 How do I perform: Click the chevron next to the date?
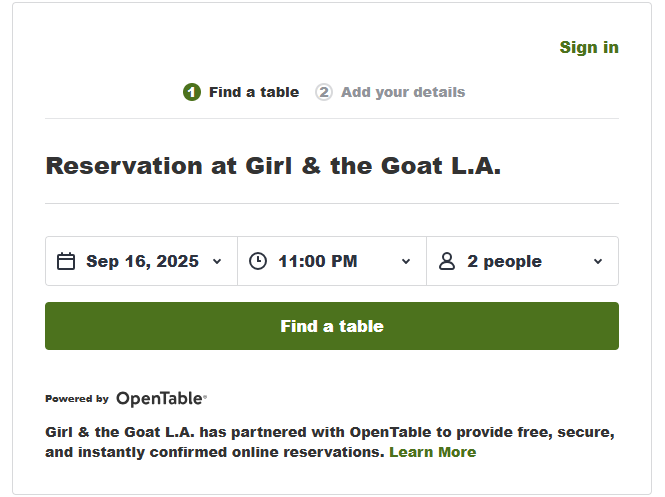(x=217, y=262)
